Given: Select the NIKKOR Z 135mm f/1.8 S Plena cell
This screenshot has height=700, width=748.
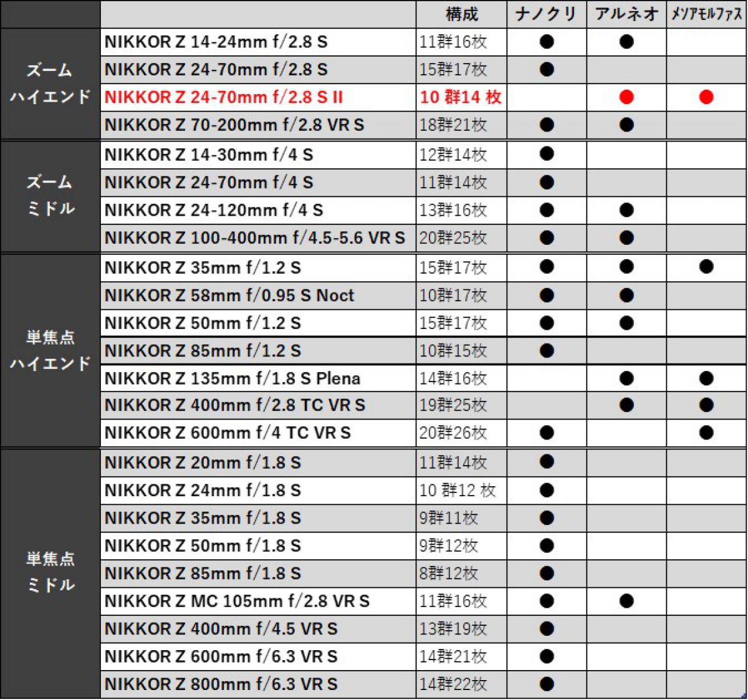Looking at the screenshot, I should [x=258, y=378].
